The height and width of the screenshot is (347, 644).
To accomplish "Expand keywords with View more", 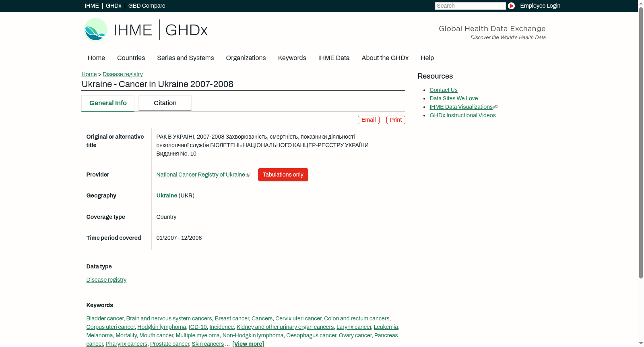I will click(248, 344).
